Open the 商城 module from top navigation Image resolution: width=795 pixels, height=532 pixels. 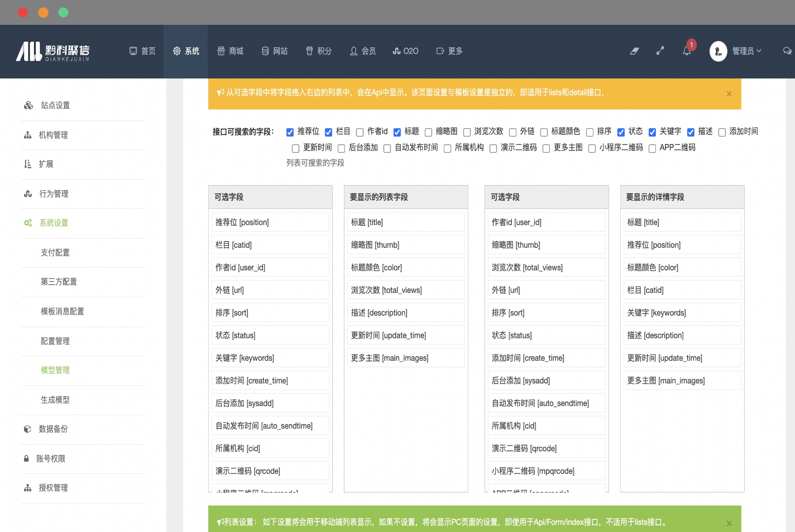pos(230,51)
